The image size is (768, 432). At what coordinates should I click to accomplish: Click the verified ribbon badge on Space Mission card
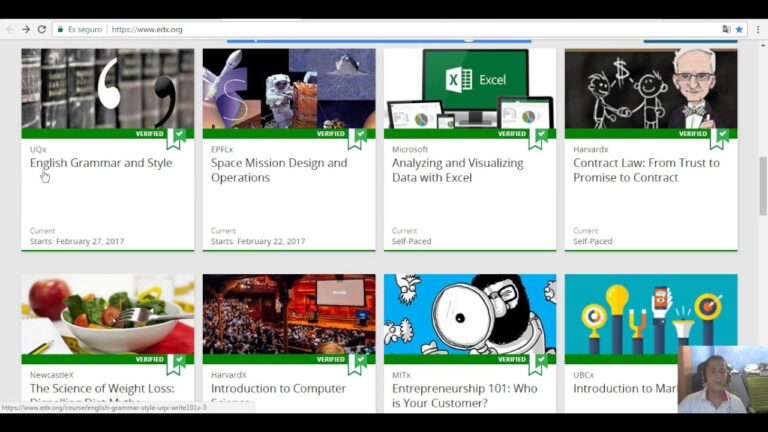(357, 139)
